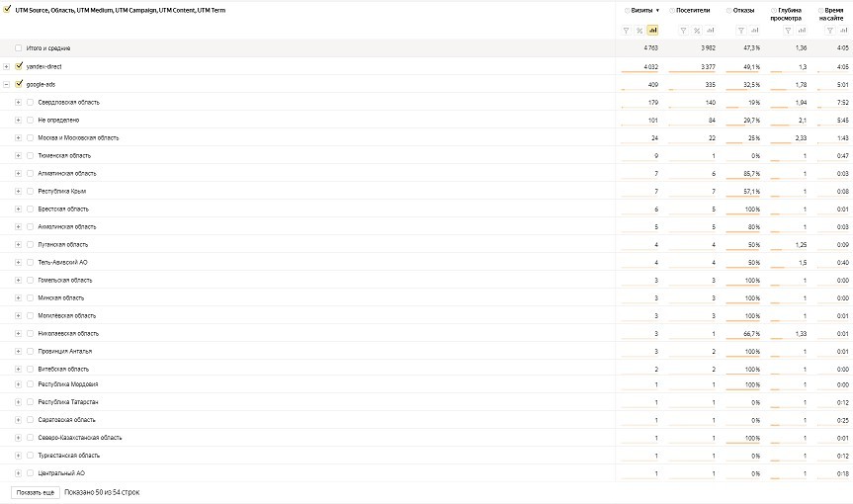This screenshot has height=504, width=853.
Task: Sort by Посетители column header
Action: coord(695,11)
